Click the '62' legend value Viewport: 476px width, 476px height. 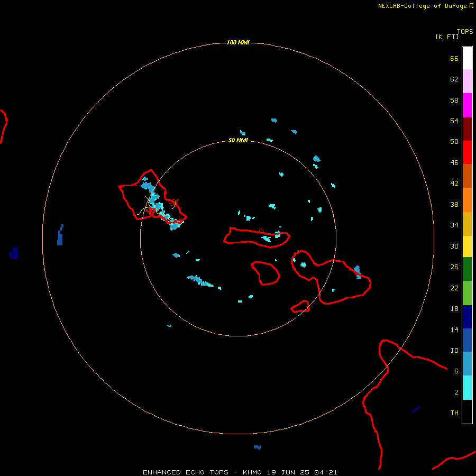[x=454, y=79]
